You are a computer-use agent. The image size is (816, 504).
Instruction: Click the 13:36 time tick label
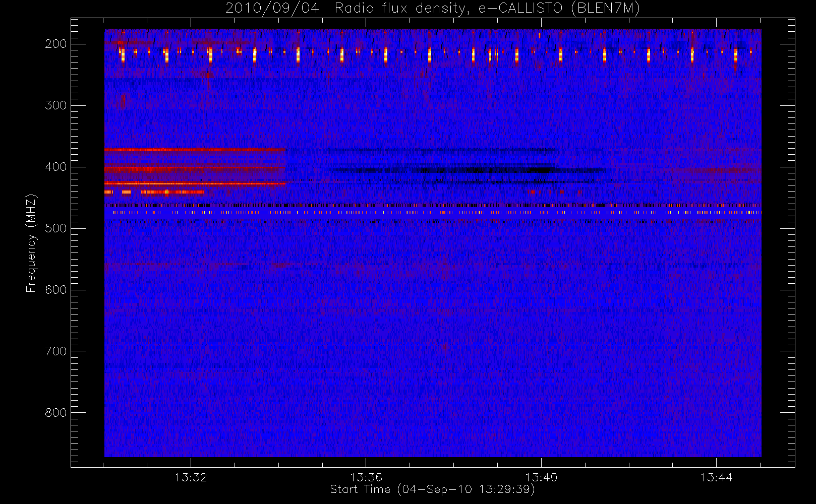point(366,477)
